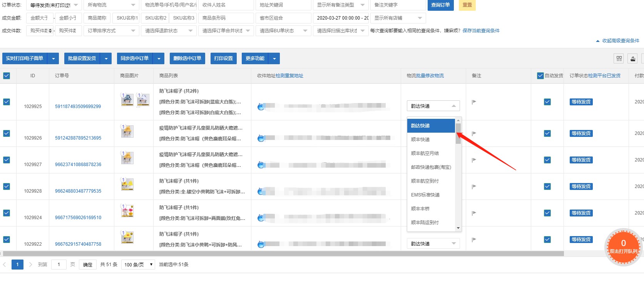Image resolution: width=644 pixels, height=283 pixels.
Task: Click the Wangwang chat icon for order 1029926
Action: (x=261, y=138)
